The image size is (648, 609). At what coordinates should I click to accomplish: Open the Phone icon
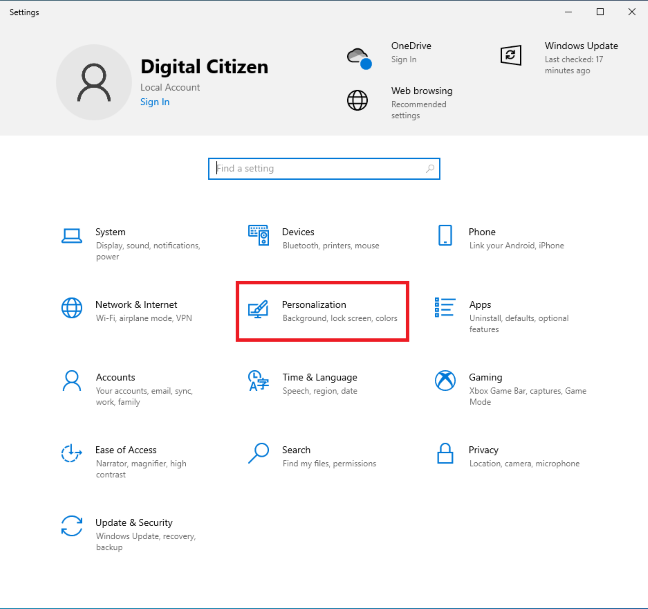point(445,235)
